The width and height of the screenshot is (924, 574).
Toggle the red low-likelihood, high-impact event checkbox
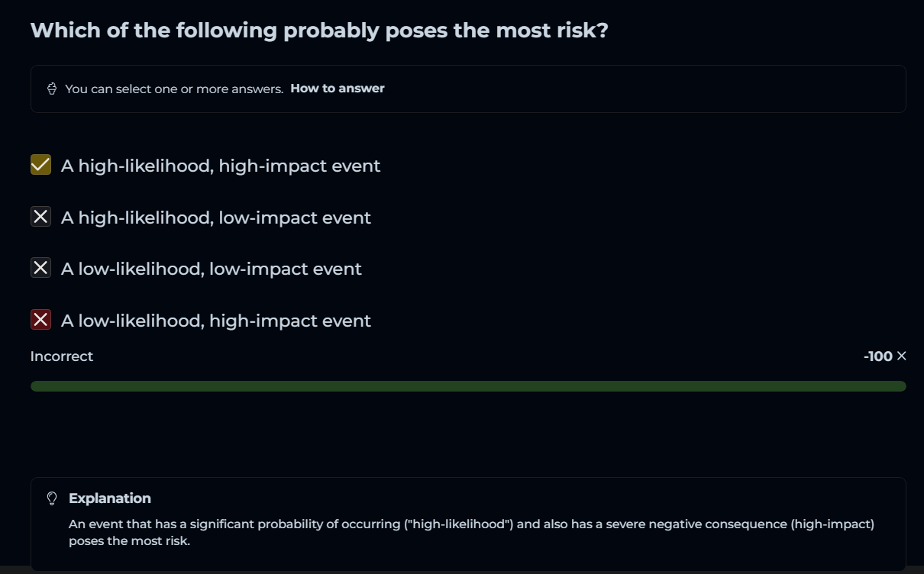pos(40,320)
